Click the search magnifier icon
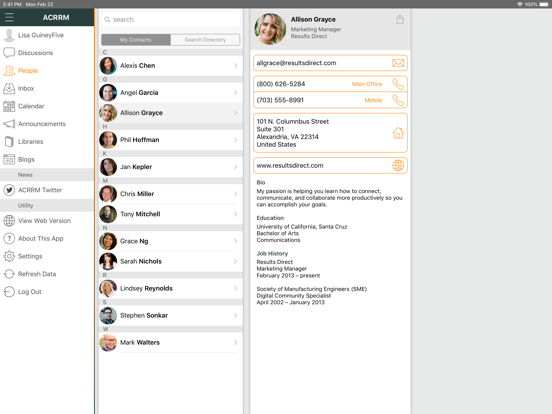 click(107, 19)
